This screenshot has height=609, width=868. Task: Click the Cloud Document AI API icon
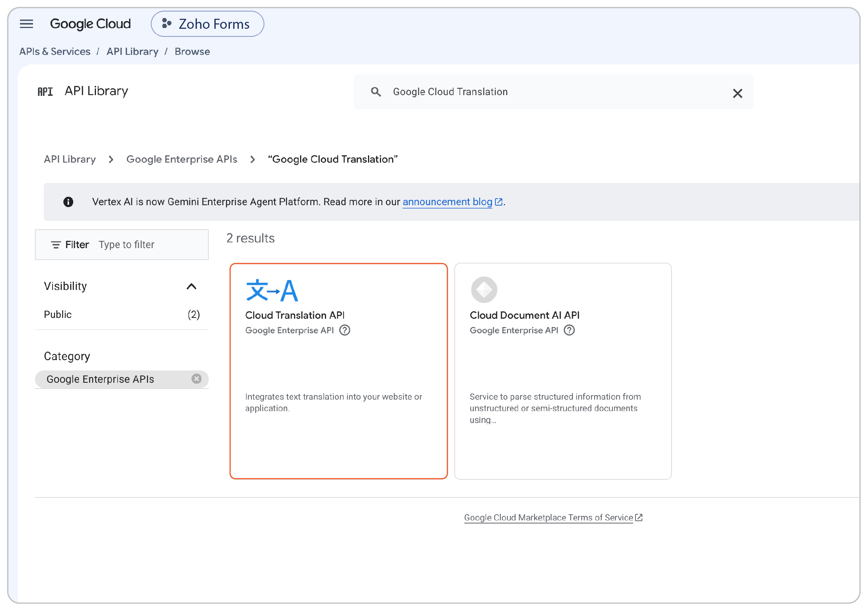point(484,290)
